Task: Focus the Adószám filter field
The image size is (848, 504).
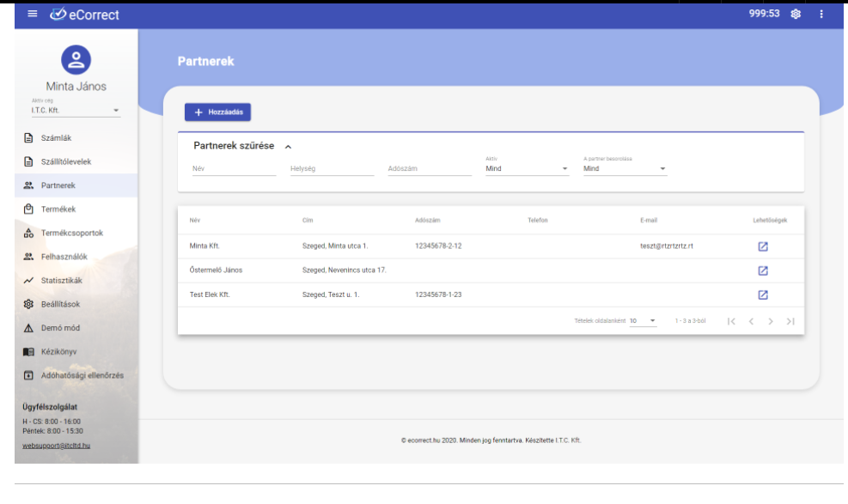Action: tap(430, 168)
